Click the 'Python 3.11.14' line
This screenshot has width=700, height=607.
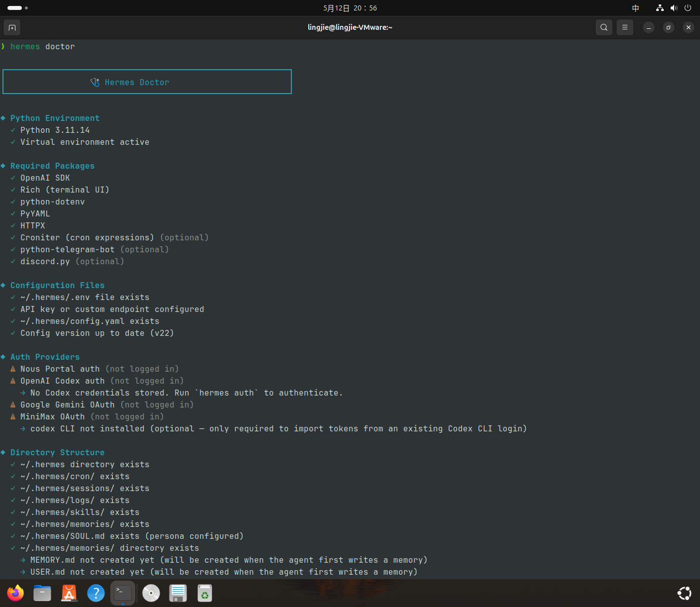coord(55,130)
